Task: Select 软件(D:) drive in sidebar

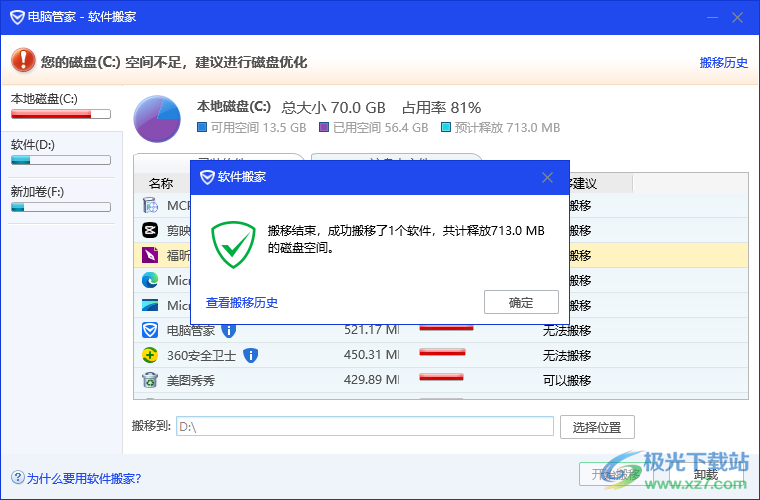Action: (x=61, y=154)
